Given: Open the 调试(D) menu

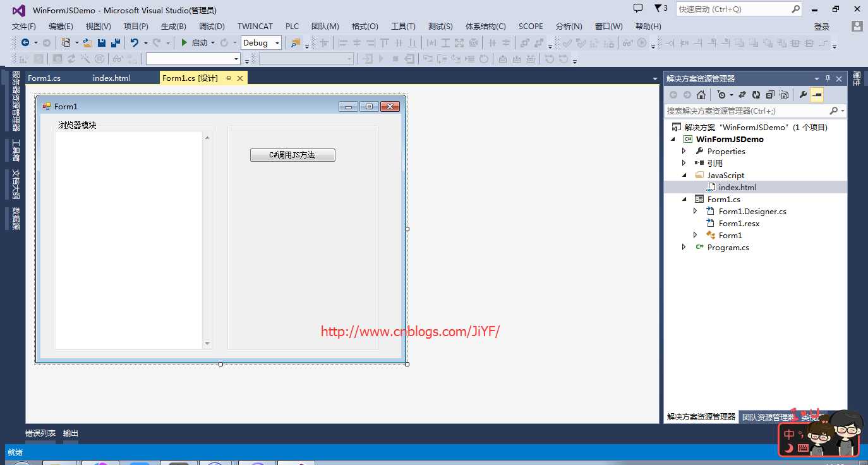Looking at the screenshot, I should [x=212, y=27].
